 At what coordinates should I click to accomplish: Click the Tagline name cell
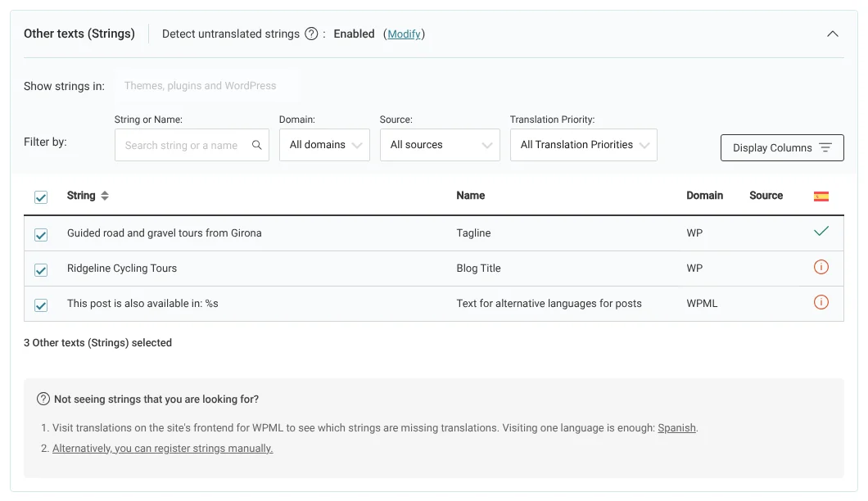(473, 233)
